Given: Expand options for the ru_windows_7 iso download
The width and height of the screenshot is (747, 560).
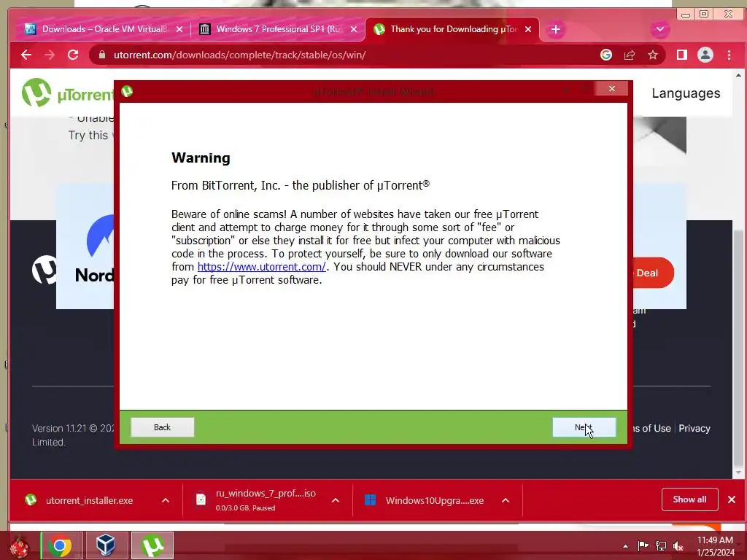Looking at the screenshot, I should (x=336, y=500).
